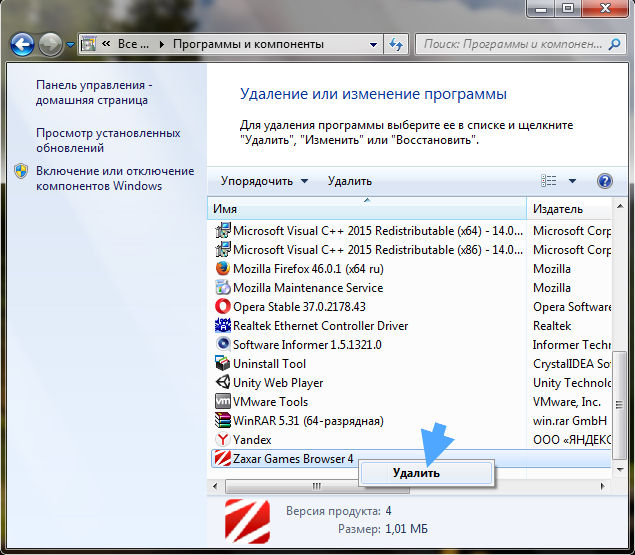635x555 pixels.
Task: Click 'Программы и компоненты' in the address bar
Action: click(x=248, y=44)
